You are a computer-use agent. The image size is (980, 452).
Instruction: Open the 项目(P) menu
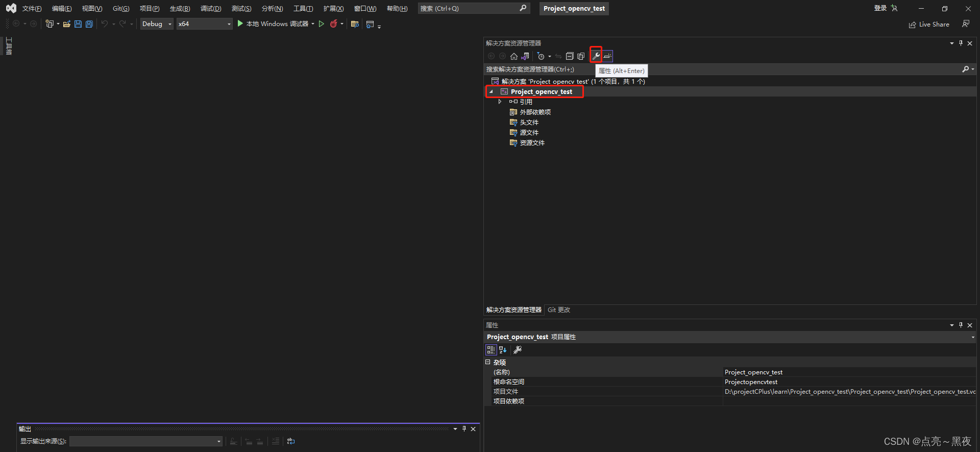click(x=150, y=9)
